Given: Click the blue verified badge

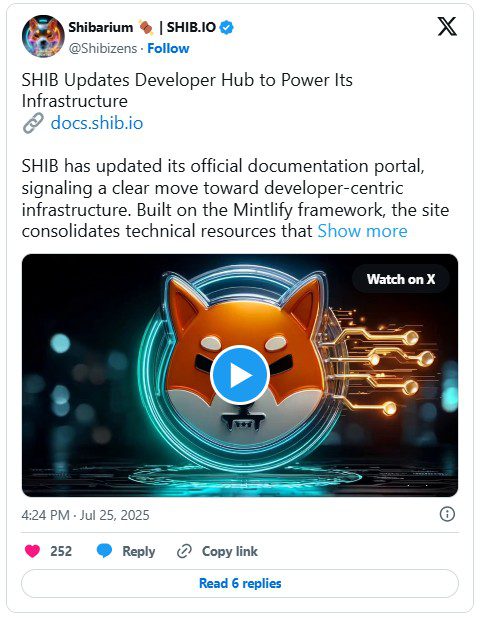Looking at the screenshot, I should coord(226,27).
